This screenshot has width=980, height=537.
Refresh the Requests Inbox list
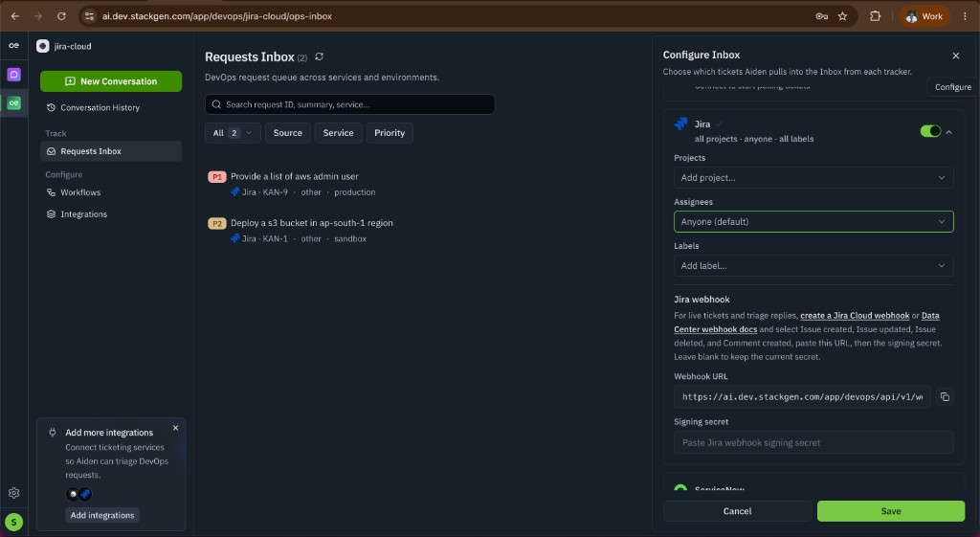click(x=320, y=56)
